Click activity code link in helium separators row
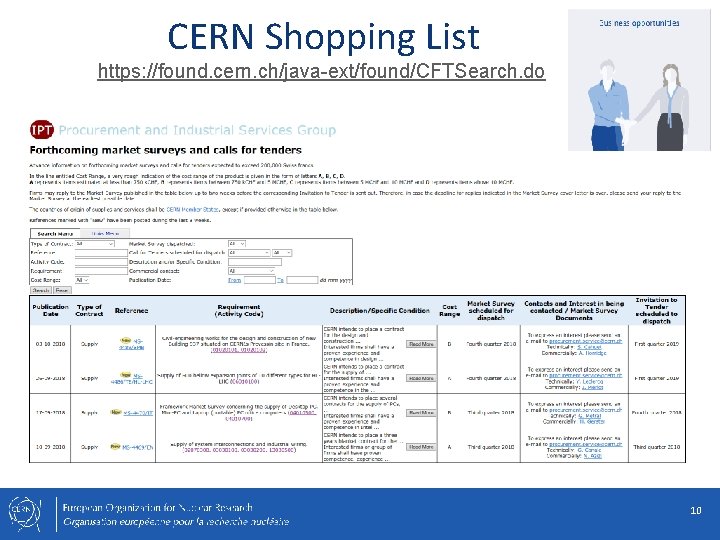This screenshot has width=720, height=540. (247, 382)
